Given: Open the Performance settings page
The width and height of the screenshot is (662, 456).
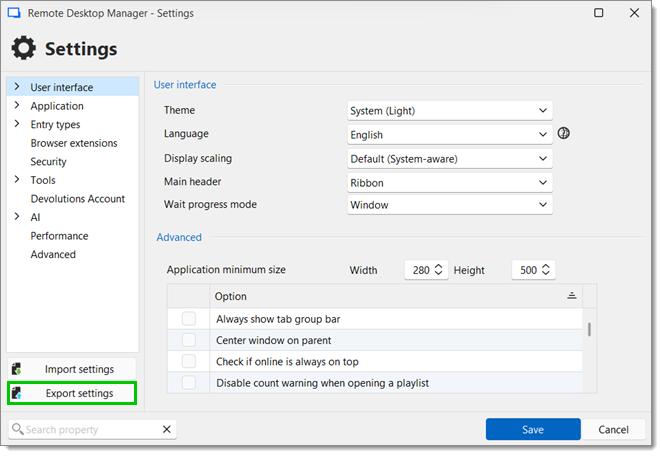Looking at the screenshot, I should click(59, 236).
